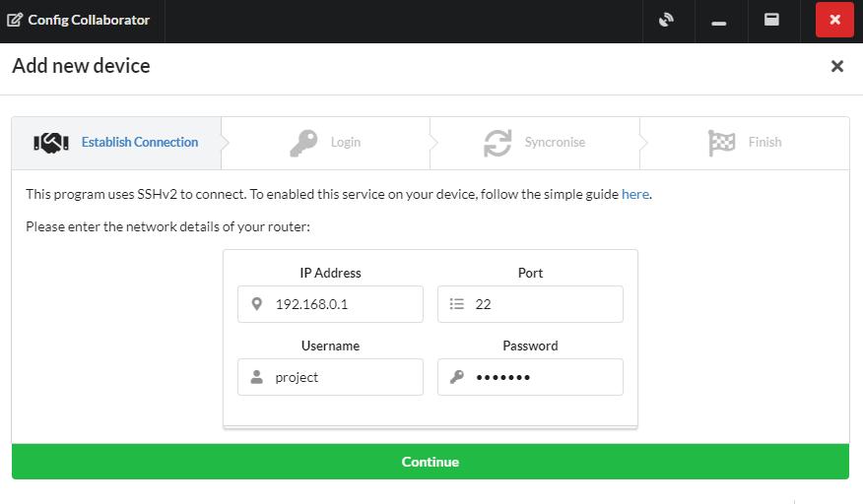Click the 'IP Address' label

tap(330, 273)
